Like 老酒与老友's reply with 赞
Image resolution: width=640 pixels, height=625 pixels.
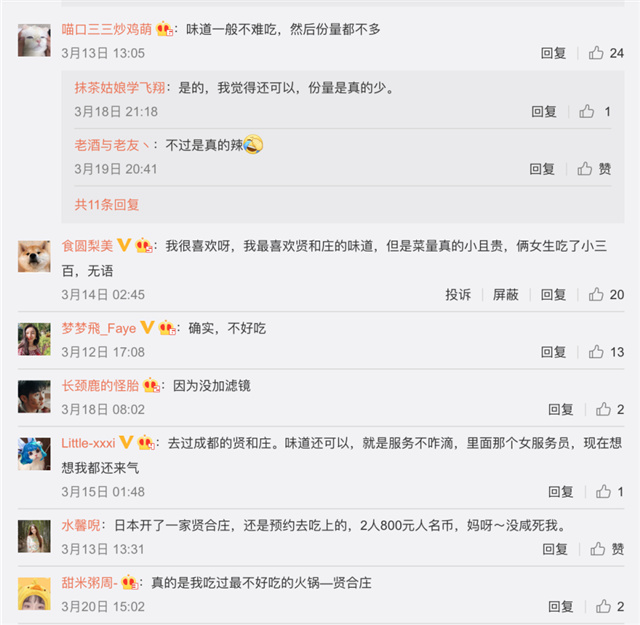point(594,169)
